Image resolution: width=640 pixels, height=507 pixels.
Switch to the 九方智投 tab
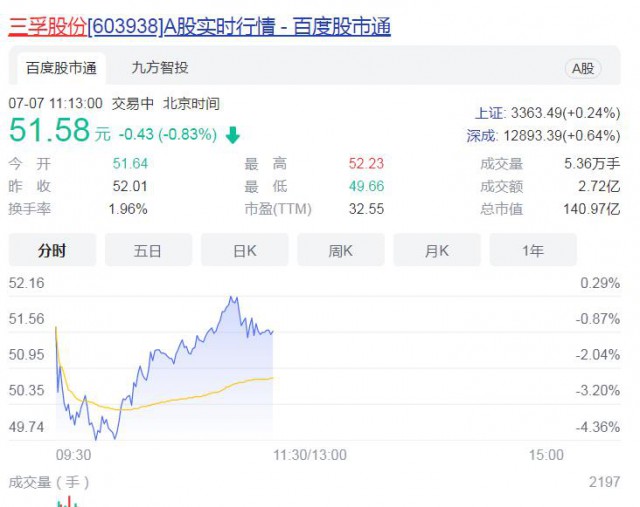tap(160, 68)
